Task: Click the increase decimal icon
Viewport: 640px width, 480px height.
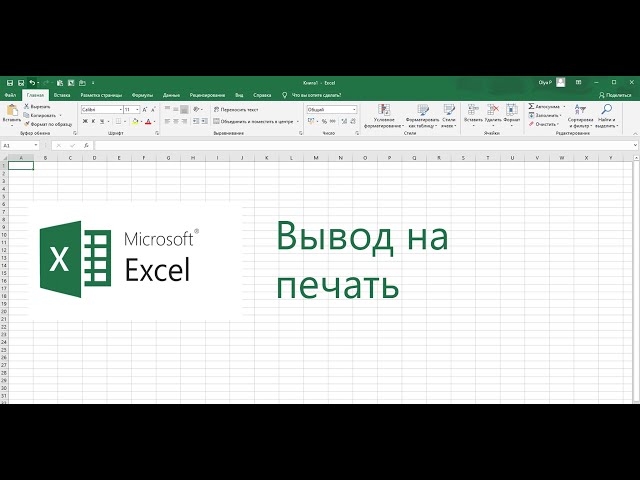Action: (x=344, y=121)
